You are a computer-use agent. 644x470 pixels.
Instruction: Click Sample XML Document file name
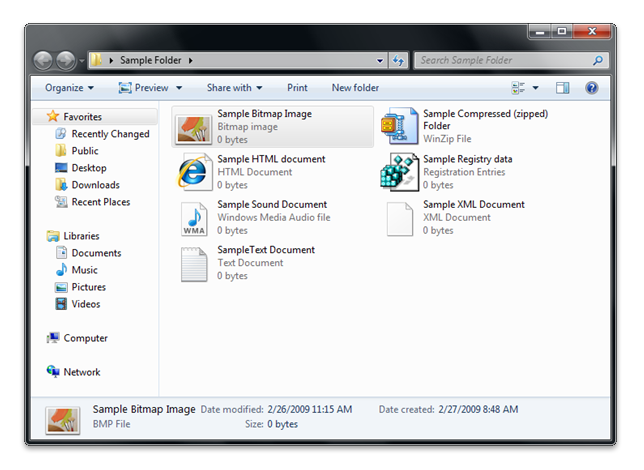[474, 205]
